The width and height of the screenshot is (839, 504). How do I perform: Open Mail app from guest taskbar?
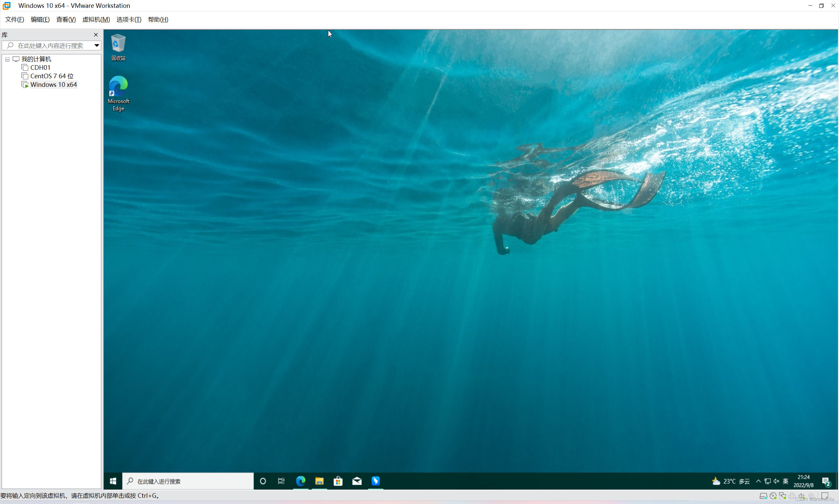click(357, 481)
